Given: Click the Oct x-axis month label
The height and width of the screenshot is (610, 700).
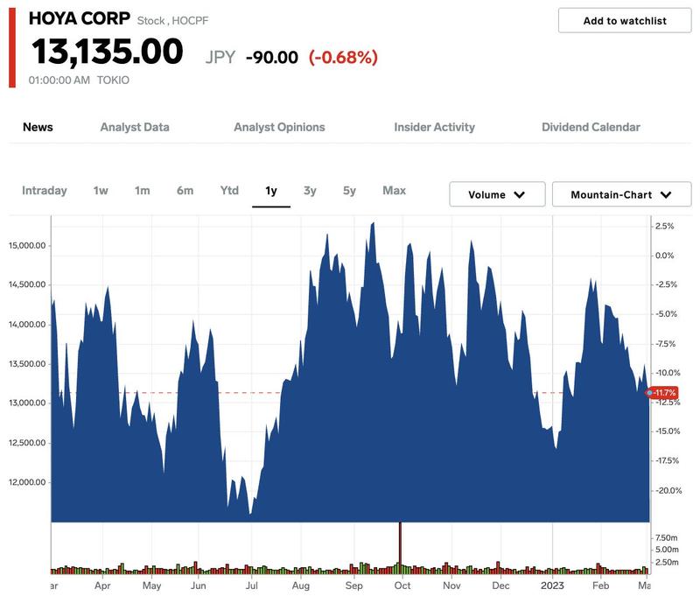Looking at the screenshot, I should click(402, 585).
